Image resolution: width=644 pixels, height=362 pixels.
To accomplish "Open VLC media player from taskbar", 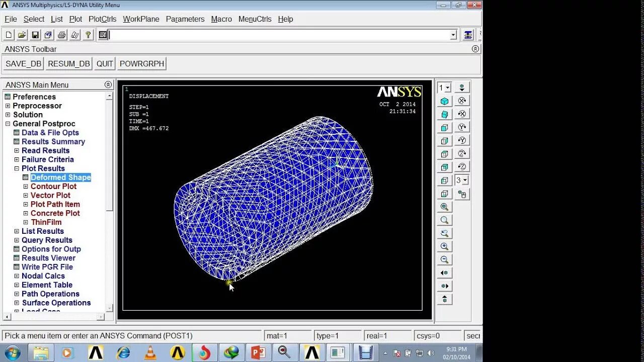I will (150, 352).
